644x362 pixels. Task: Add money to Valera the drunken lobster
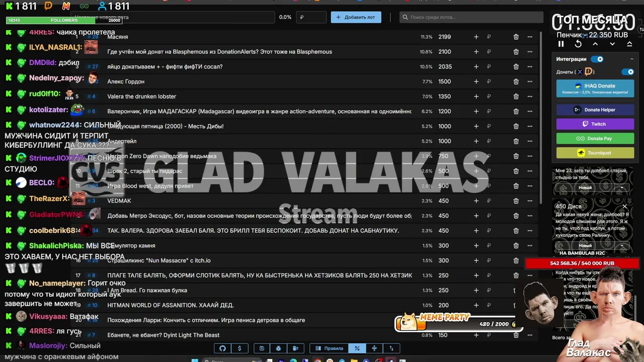[476, 97]
